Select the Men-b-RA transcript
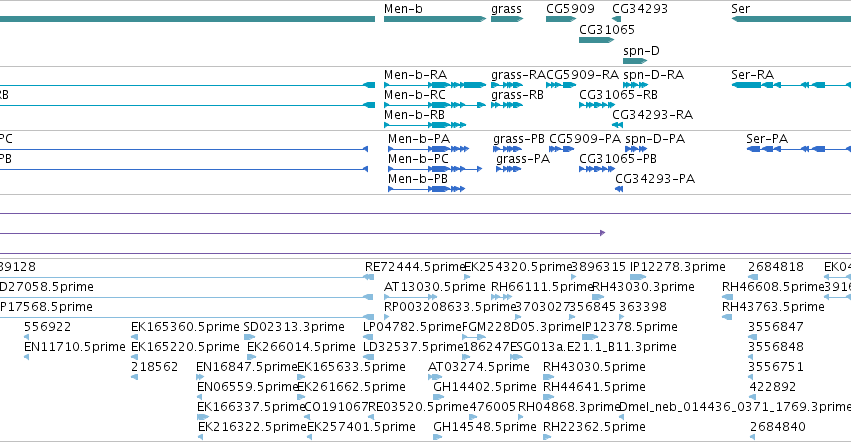This screenshot has height=442, width=851. (435, 85)
